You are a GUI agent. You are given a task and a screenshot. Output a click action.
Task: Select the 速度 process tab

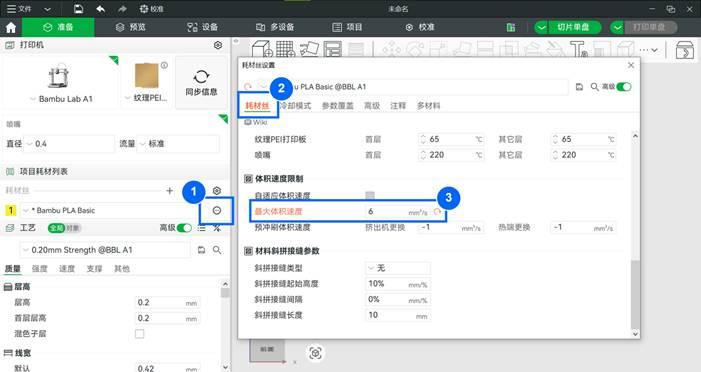[x=67, y=269]
